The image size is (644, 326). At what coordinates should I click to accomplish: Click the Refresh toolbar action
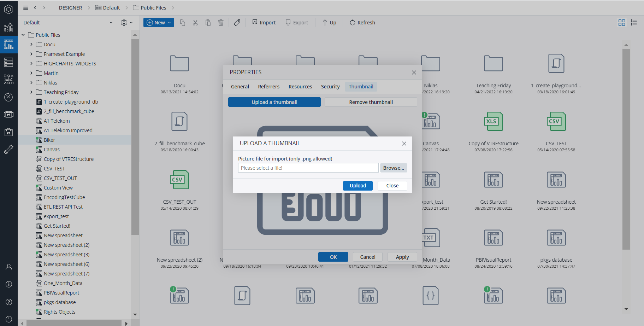362,22
